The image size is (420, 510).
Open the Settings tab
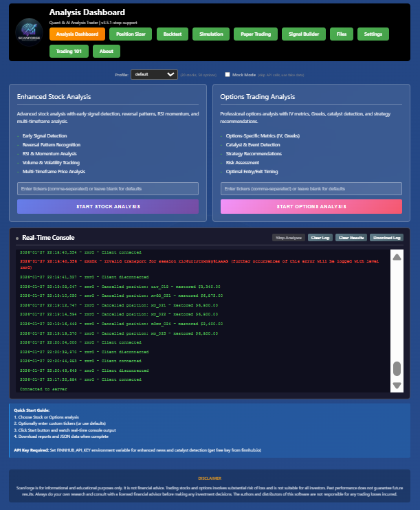tap(373, 34)
